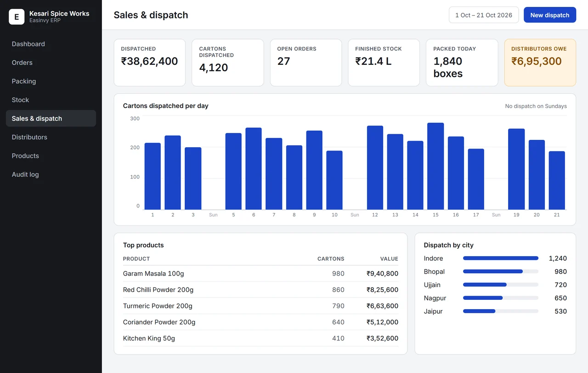Click the bar for day 19
Viewport: 588px width, 373px height.
[516, 169]
